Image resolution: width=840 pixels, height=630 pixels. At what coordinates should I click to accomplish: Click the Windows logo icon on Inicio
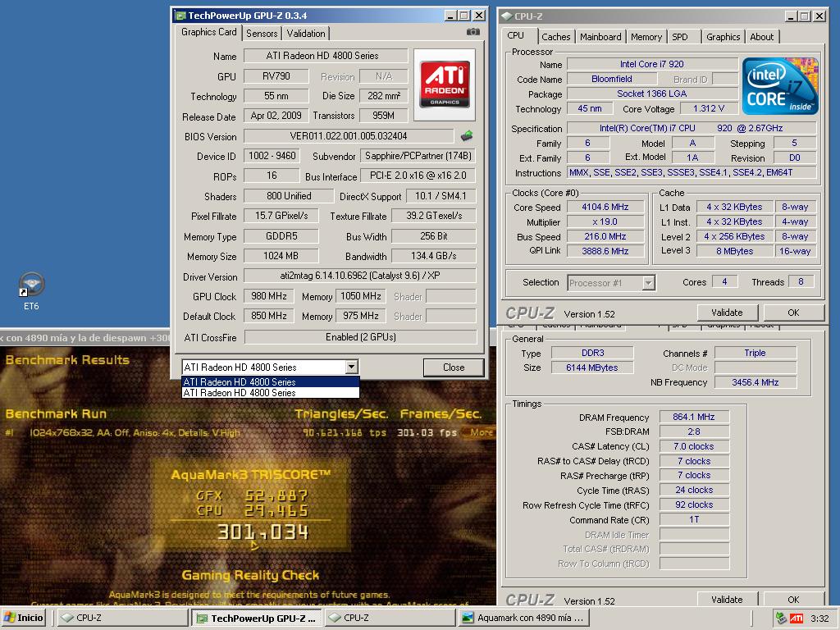[x=10, y=618]
